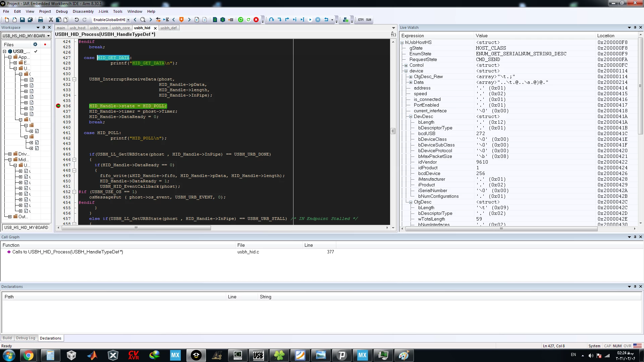644x362 pixels.
Task: Expand the Control struct in Live Watch
Action: [x=406, y=65]
